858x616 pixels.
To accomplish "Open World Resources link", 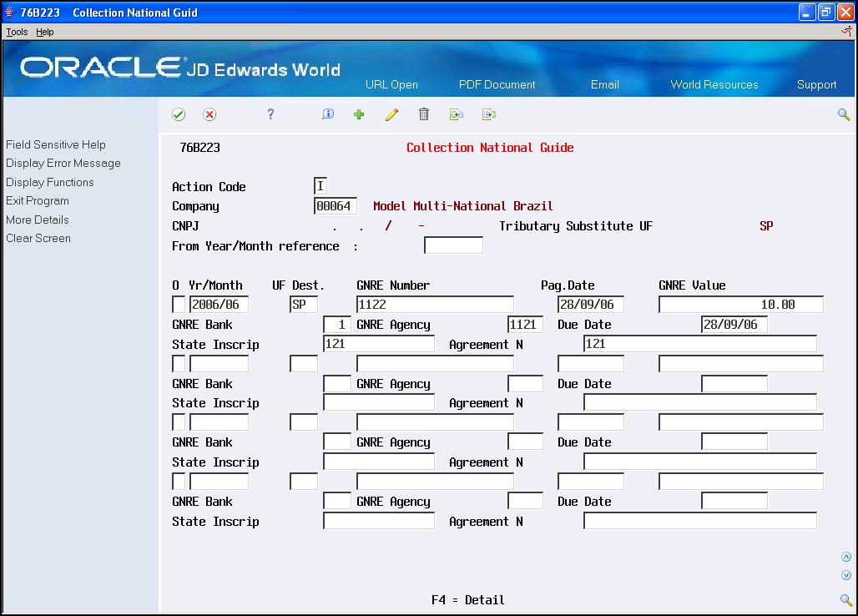I will click(x=714, y=84).
